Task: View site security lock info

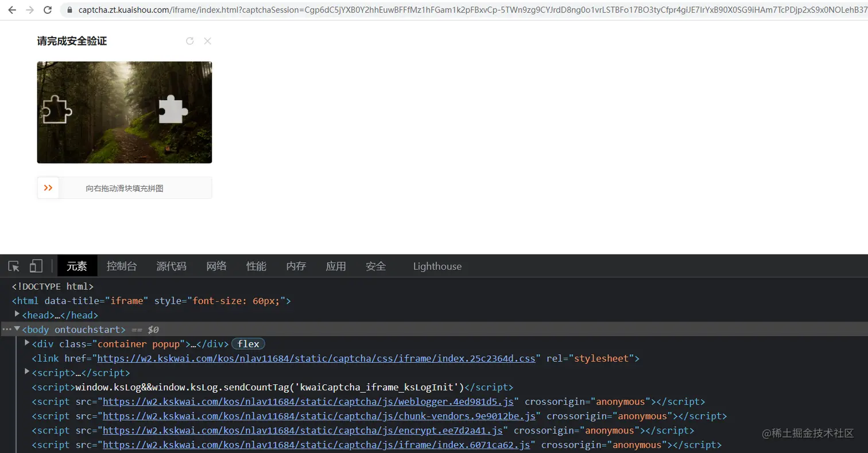Action: click(x=69, y=10)
